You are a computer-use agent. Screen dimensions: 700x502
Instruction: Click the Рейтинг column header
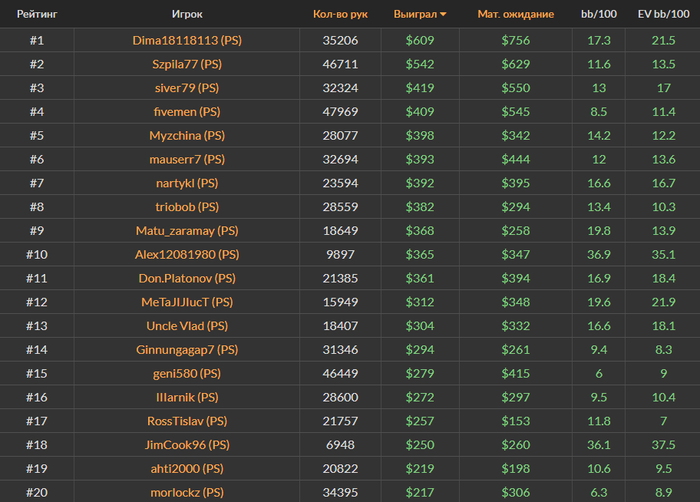click(x=37, y=14)
